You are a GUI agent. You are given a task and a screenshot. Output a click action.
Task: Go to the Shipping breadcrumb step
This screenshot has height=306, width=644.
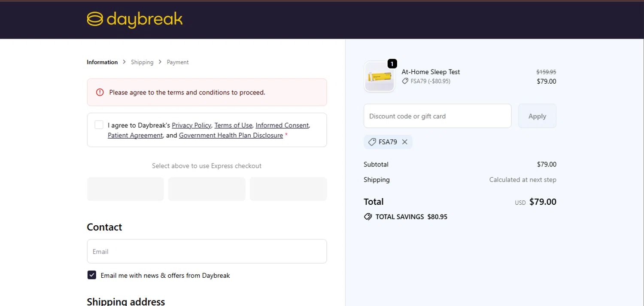(142, 62)
